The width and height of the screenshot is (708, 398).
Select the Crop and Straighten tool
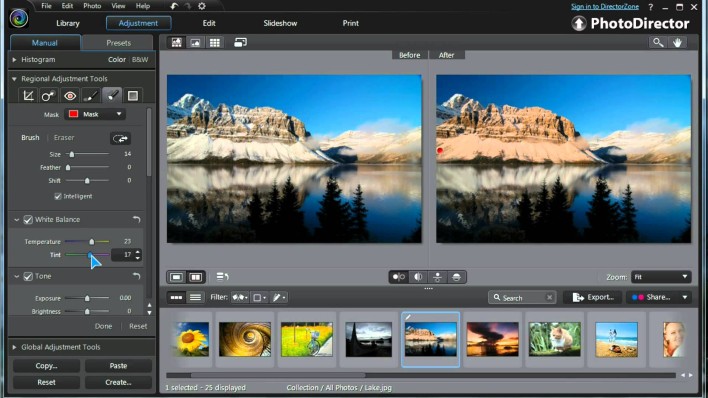28,96
